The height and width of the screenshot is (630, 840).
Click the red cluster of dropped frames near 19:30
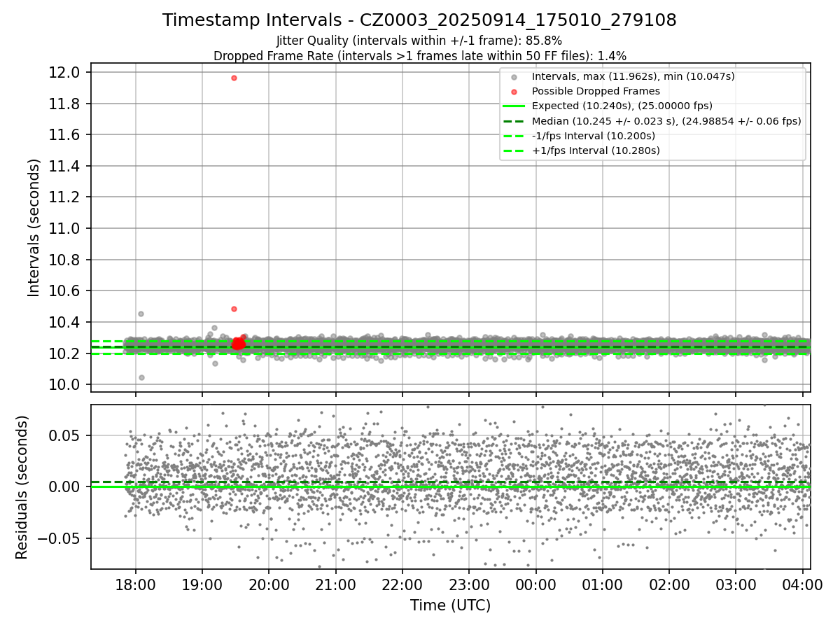(238, 344)
